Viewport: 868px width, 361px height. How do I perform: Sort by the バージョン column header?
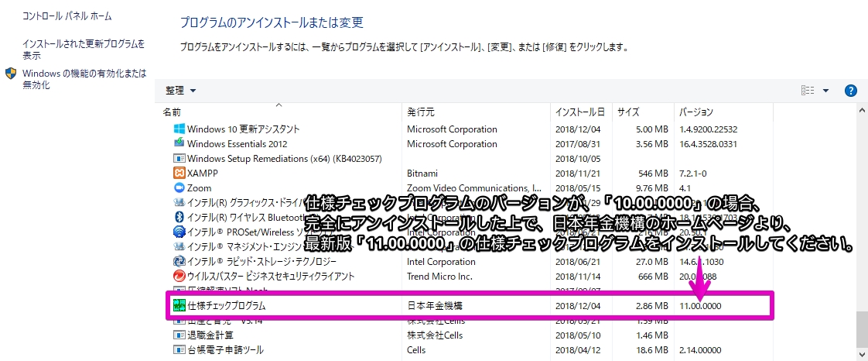695,112
